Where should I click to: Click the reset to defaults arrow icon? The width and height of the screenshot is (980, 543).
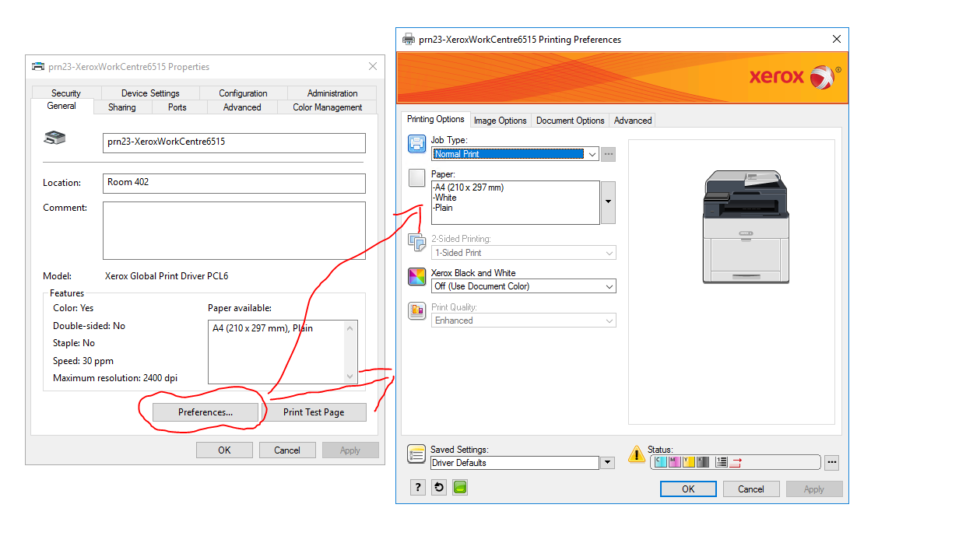[439, 487]
